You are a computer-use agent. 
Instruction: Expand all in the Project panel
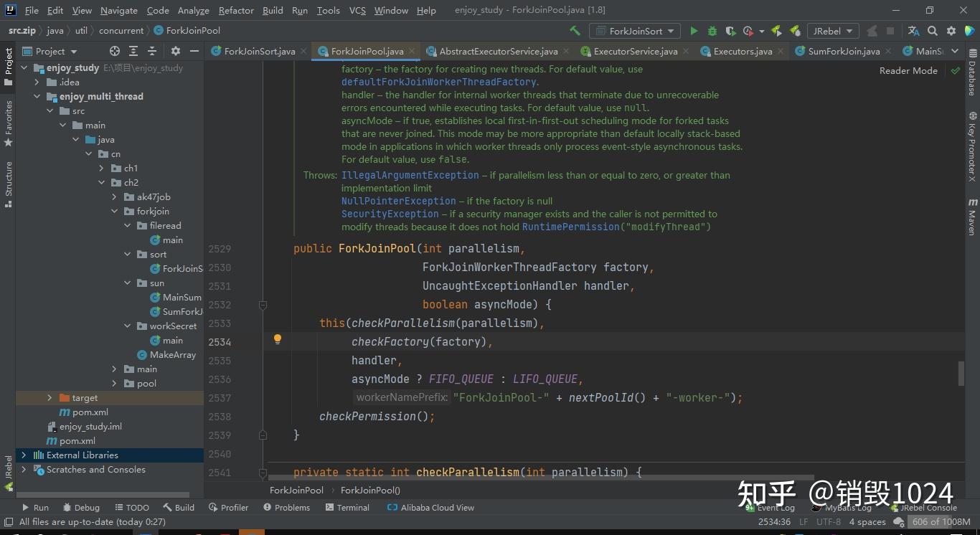point(133,51)
